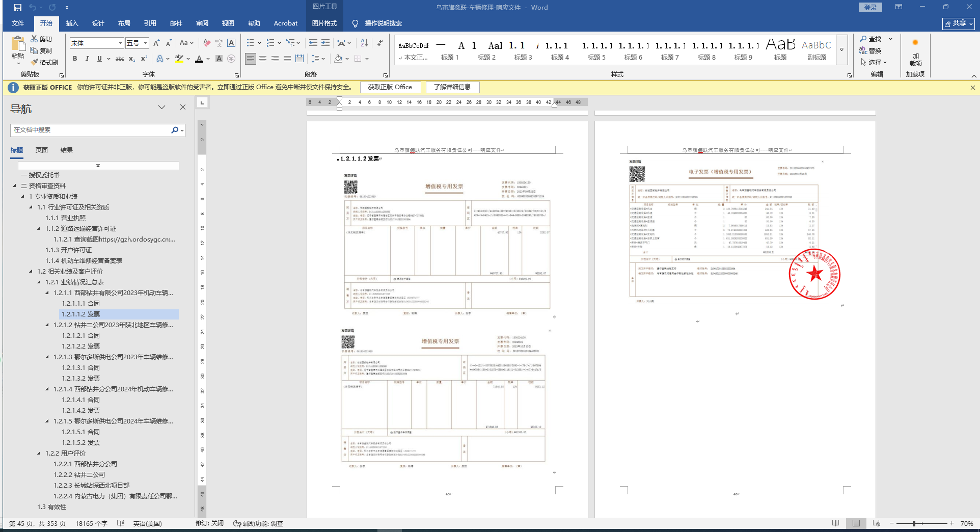Click the navigation search input field

[91, 130]
